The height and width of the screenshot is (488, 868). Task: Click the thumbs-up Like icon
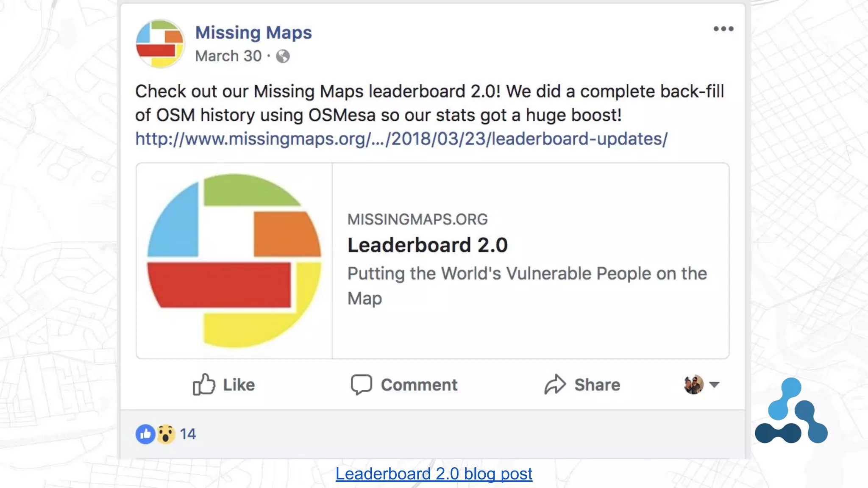(x=204, y=384)
